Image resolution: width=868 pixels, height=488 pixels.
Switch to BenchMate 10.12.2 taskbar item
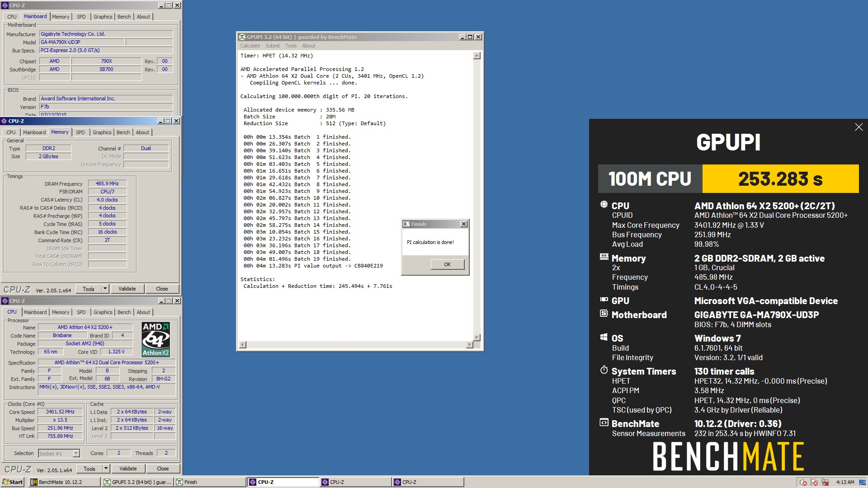click(x=65, y=482)
